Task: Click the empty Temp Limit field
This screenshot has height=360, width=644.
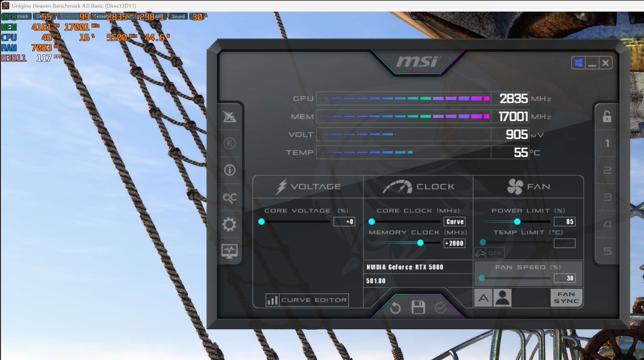Action: coord(565,243)
